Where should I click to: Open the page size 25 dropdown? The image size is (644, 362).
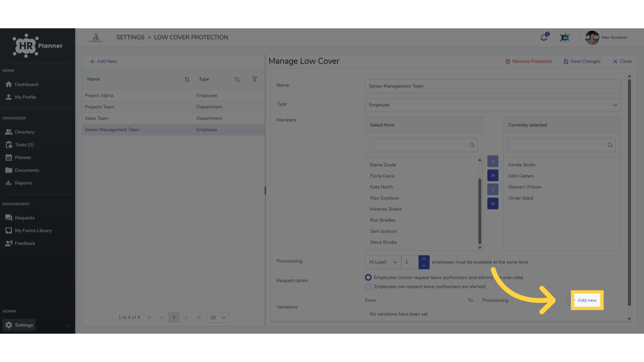[x=218, y=318]
